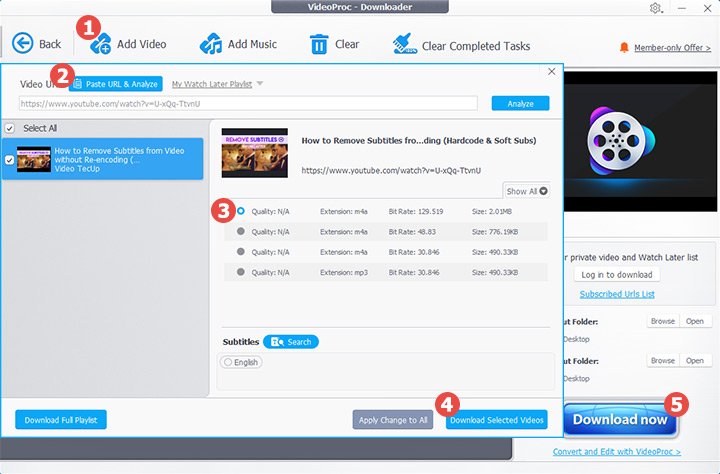Click the Clear Completed Tasks broom icon
The width and height of the screenshot is (720, 474).
pyautogui.click(x=404, y=44)
